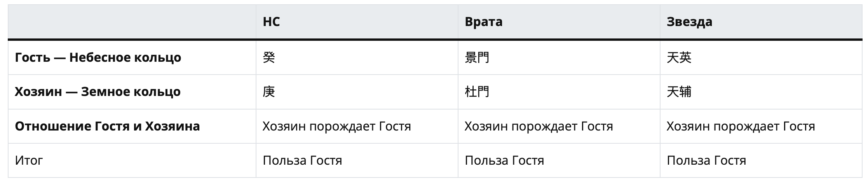Select Польза Гостя in Звезда column
This screenshot has width=868, height=188.
[x=706, y=160]
